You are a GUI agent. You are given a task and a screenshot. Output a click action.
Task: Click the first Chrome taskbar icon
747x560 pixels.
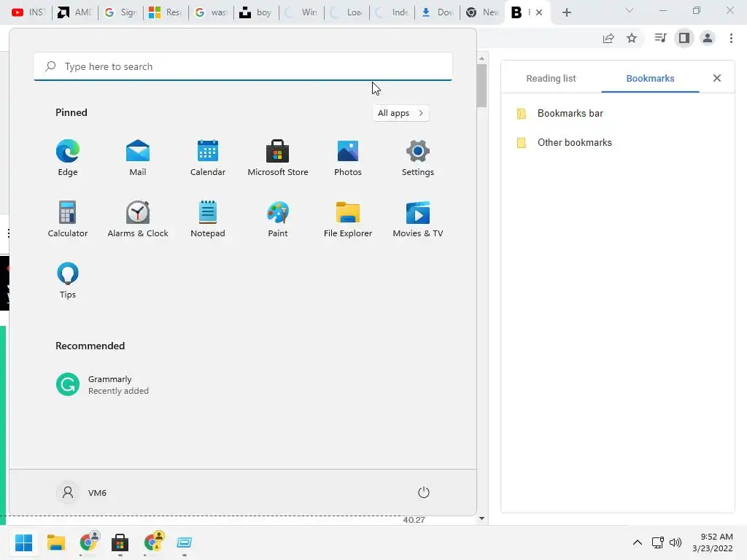(x=88, y=542)
